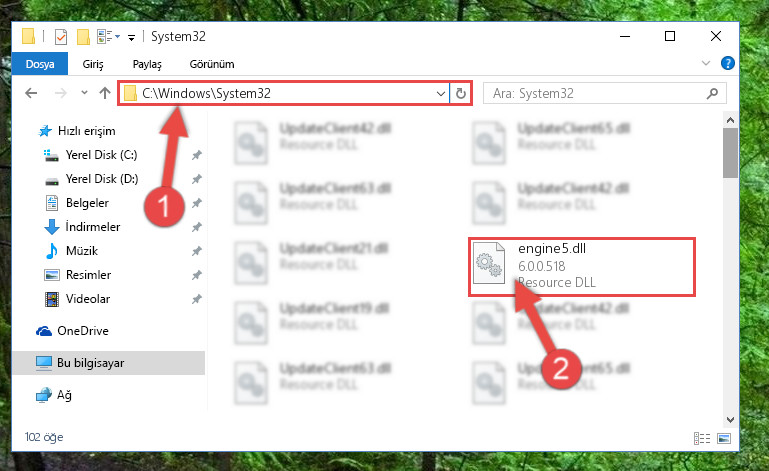
Task: Switch to large icons view
Action: coord(724,438)
